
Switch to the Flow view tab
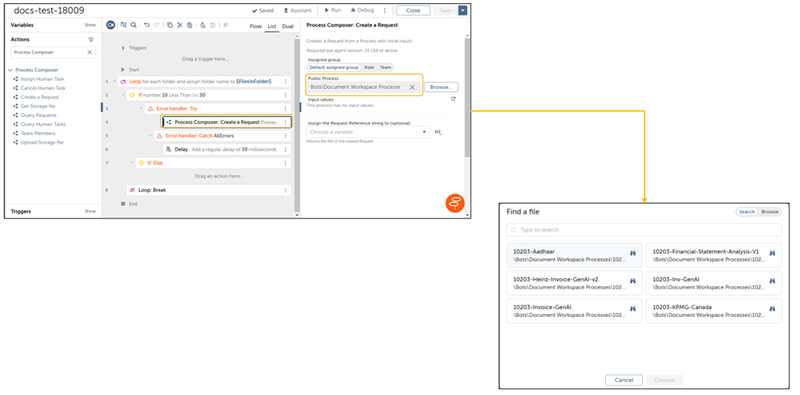tap(256, 26)
